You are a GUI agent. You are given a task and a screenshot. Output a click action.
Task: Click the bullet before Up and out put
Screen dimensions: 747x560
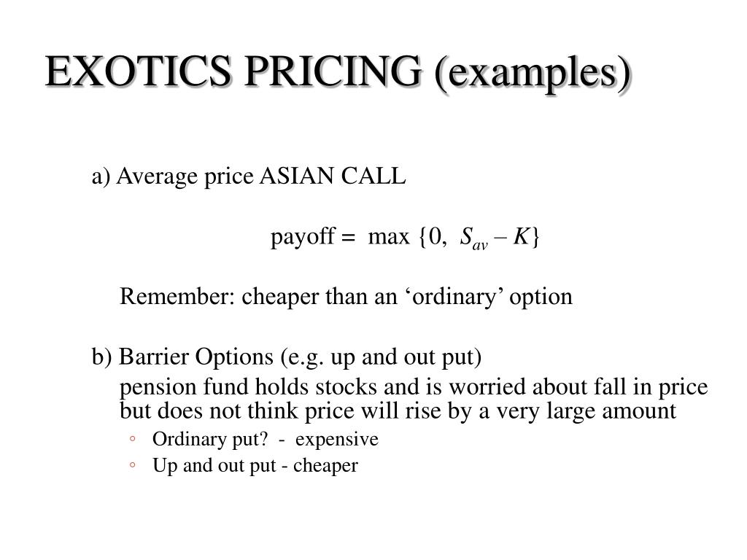coord(133,464)
